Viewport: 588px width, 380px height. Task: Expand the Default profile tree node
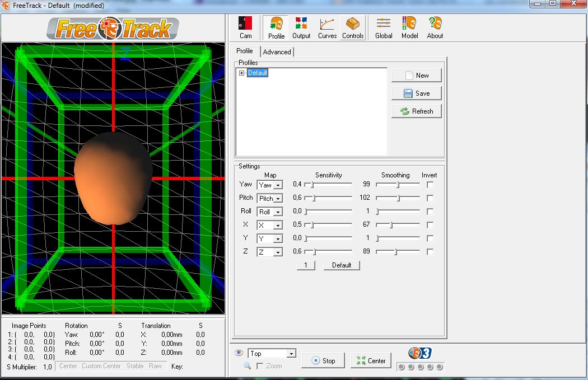[x=242, y=73]
